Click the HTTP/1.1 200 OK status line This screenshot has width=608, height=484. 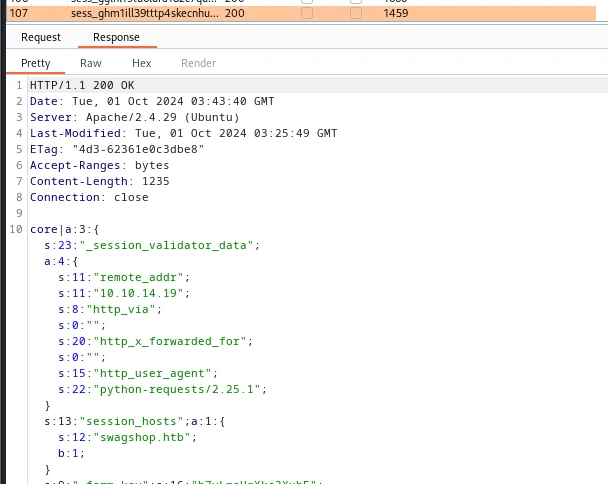click(x=82, y=85)
